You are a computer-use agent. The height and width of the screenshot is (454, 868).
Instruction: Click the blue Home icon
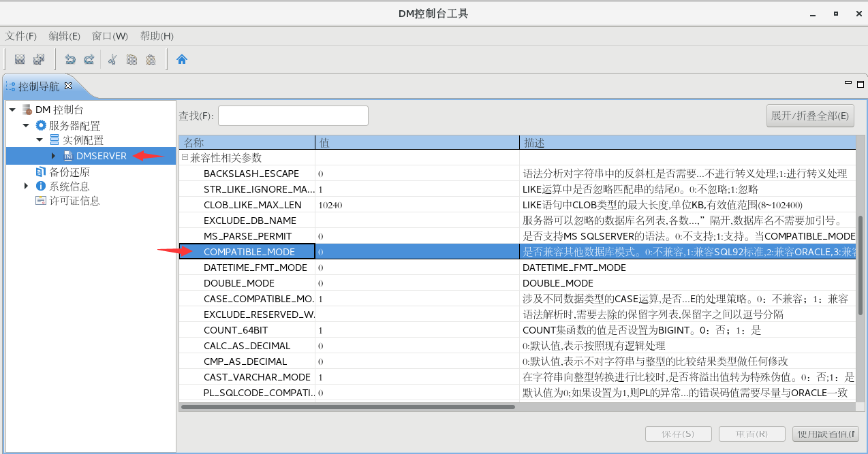click(182, 59)
